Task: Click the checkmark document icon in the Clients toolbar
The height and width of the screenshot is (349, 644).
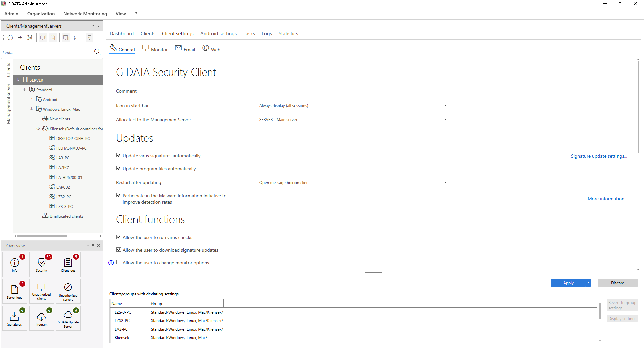Action: (90, 38)
